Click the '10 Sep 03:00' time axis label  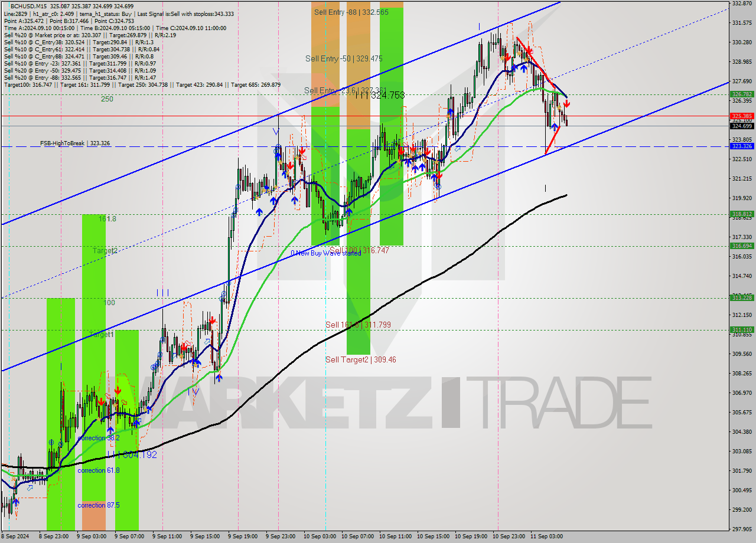(x=318, y=537)
